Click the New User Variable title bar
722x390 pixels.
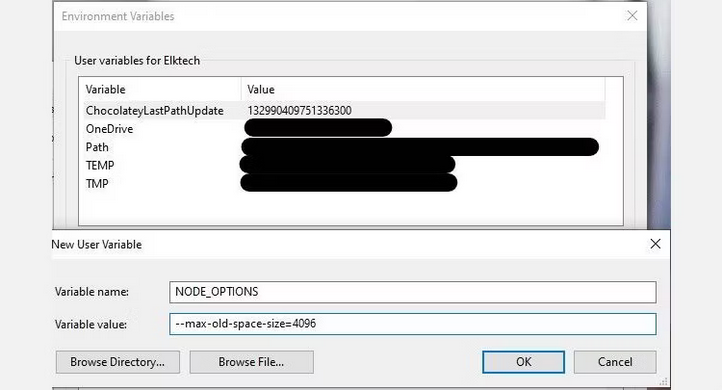(x=345, y=244)
